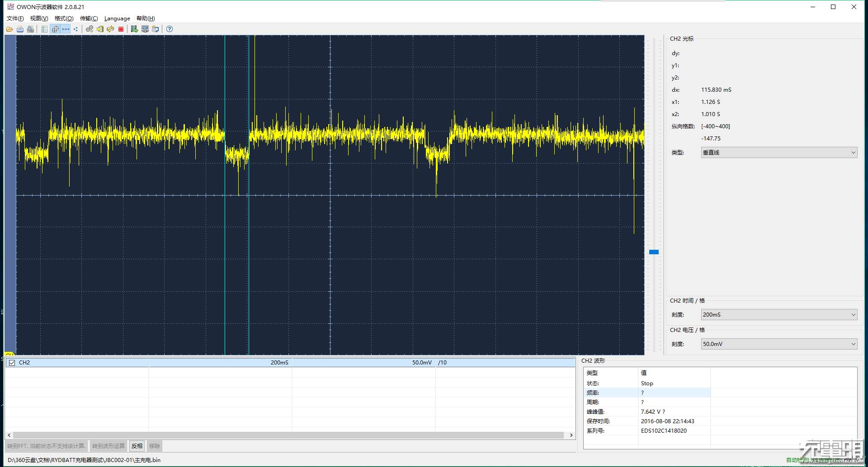Viewport: 868px width, 467px height.
Task: Click the 移除 remove button
Action: point(155,446)
